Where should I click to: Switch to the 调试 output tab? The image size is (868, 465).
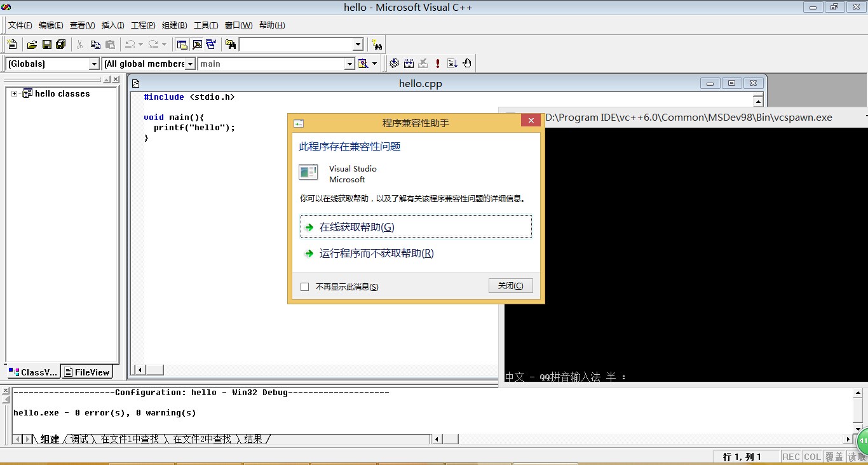79,439
